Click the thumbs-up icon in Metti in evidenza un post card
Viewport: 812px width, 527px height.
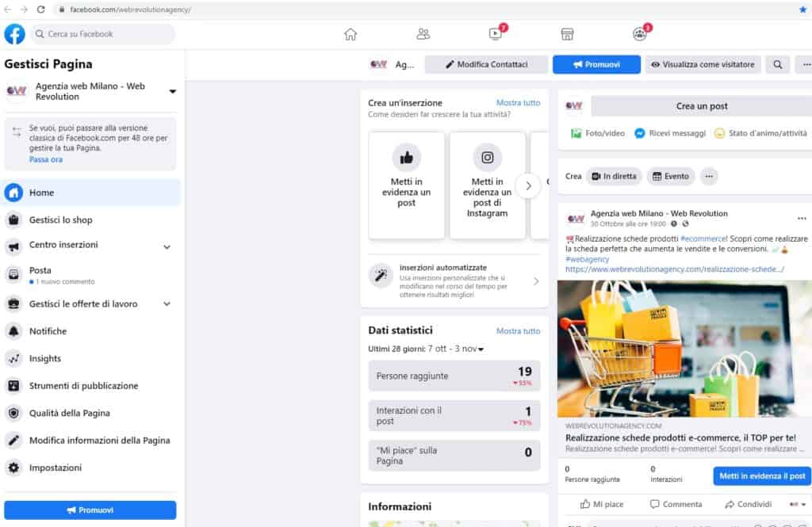coord(407,158)
